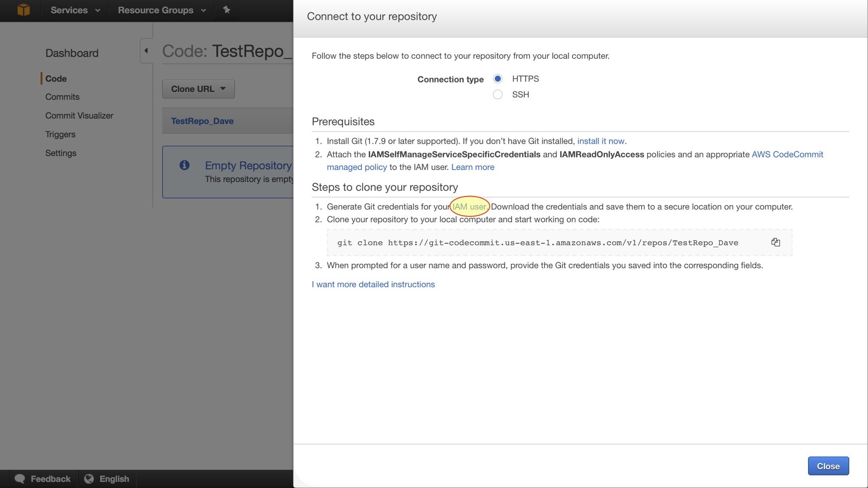Image resolution: width=868 pixels, height=488 pixels.
Task: Click the Code: TestRepo_ page heading
Action: coord(227,51)
